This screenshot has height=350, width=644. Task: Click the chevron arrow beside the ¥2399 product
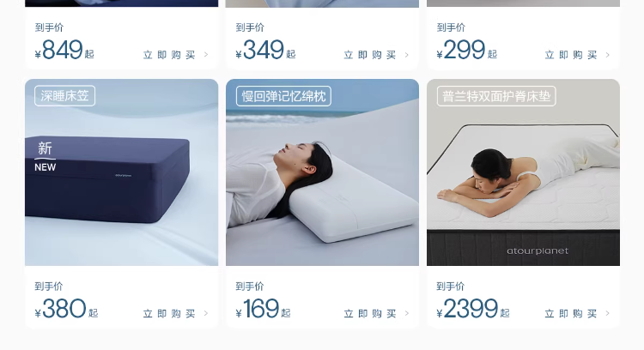click(607, 313)
